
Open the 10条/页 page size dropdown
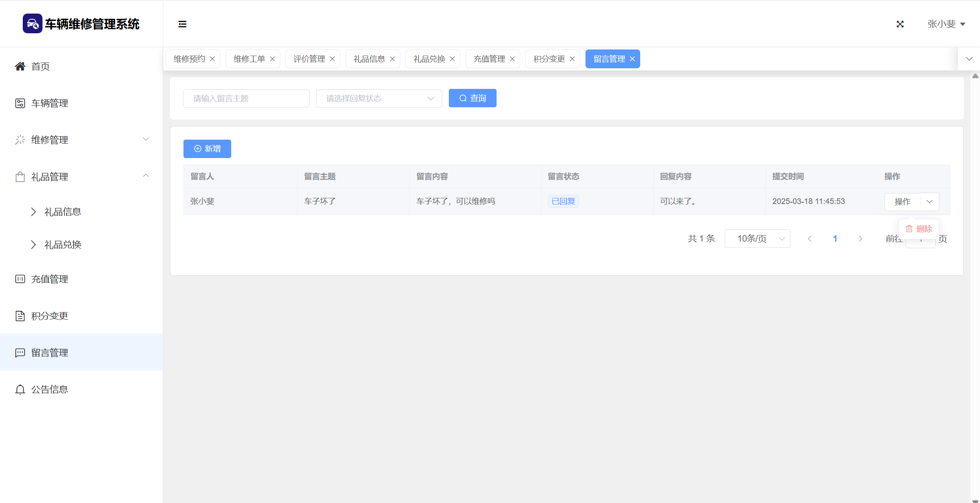[757, 239]
